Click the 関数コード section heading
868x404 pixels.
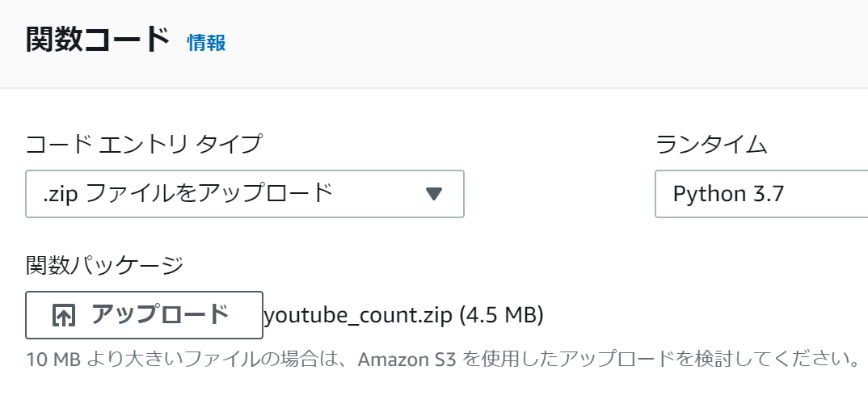(x=98, y=41)
